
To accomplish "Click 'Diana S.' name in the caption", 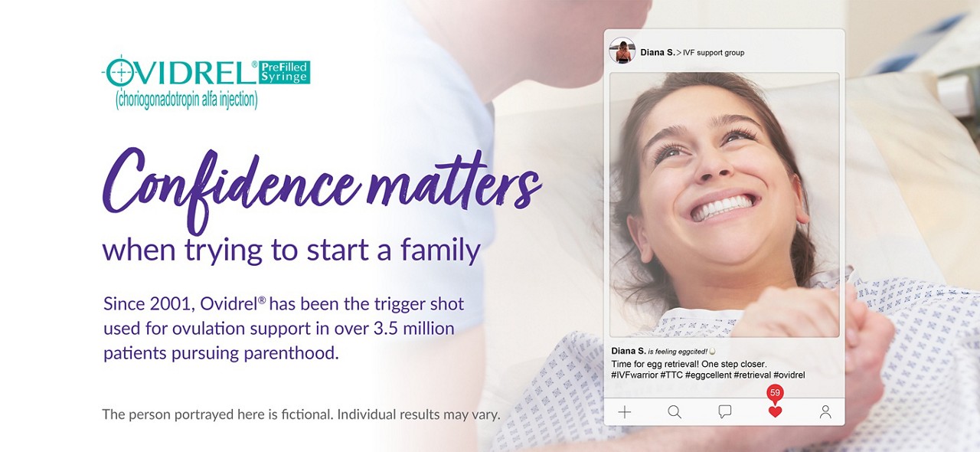I will tap(627, 351).
